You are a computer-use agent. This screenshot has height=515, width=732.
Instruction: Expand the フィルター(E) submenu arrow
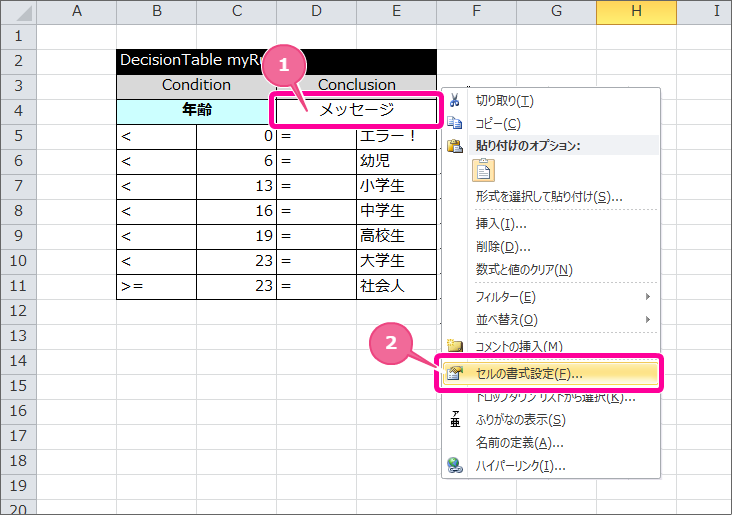pyautogui.click(x=648, y=296)
